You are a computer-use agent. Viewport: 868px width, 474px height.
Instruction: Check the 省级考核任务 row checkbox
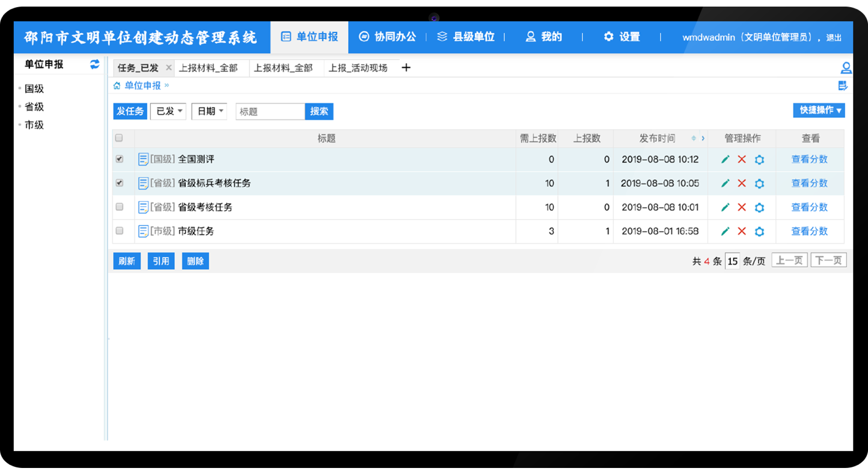119,207
